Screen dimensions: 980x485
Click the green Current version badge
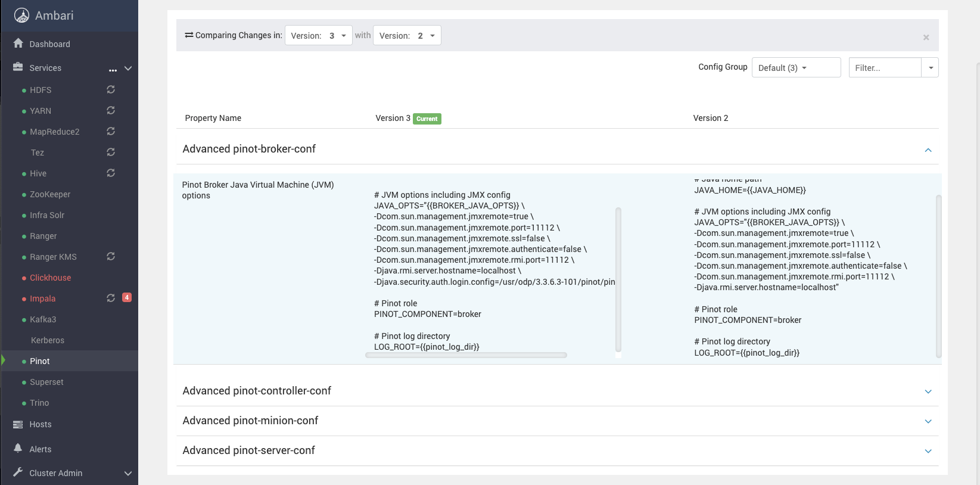click(x=427, y=119)
